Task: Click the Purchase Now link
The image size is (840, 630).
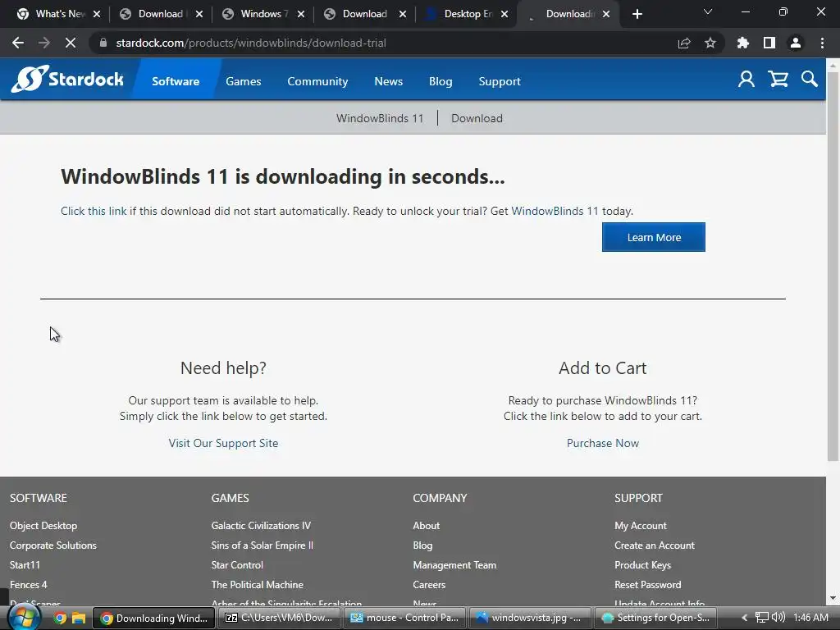Action: click(x=603, y=443)
